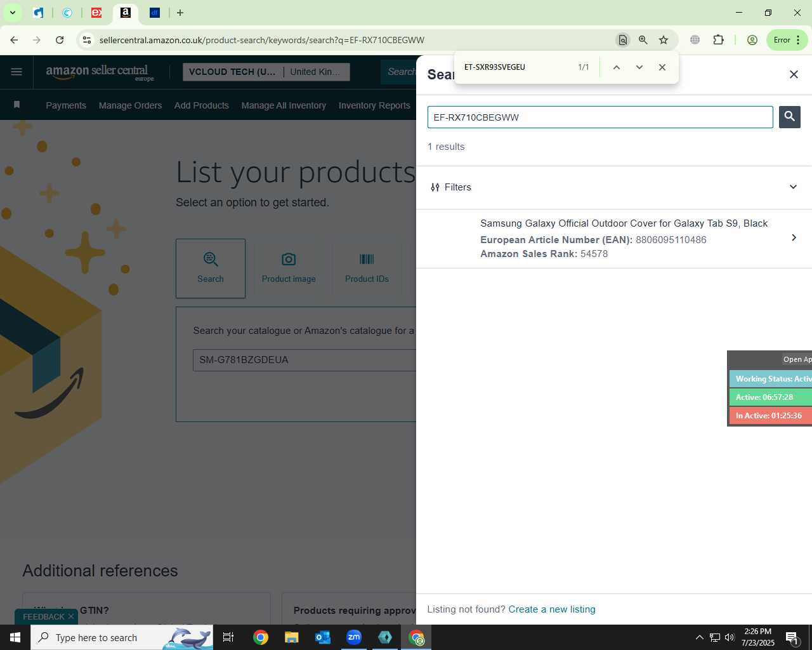Open the Extensions puzzle icon
The height and width of the screenshot is (650, 812).
coord(718,40)
